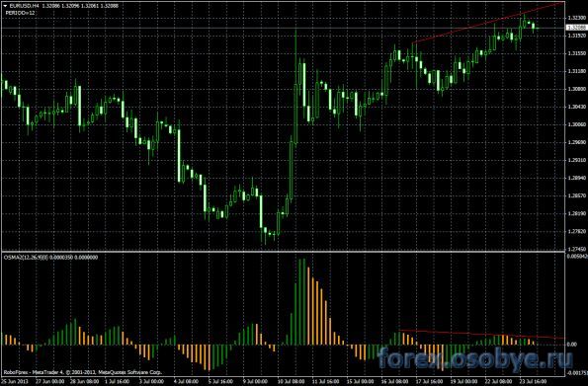The width and height of the screenshot is (588, 386).
Task: Click the 1.2745 price scale label
Action: (x=577, y=249)
